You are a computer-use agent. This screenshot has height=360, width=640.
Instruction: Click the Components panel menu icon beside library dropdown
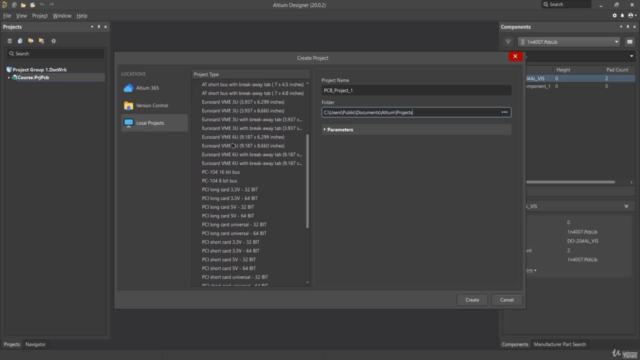tap(630, 42)
